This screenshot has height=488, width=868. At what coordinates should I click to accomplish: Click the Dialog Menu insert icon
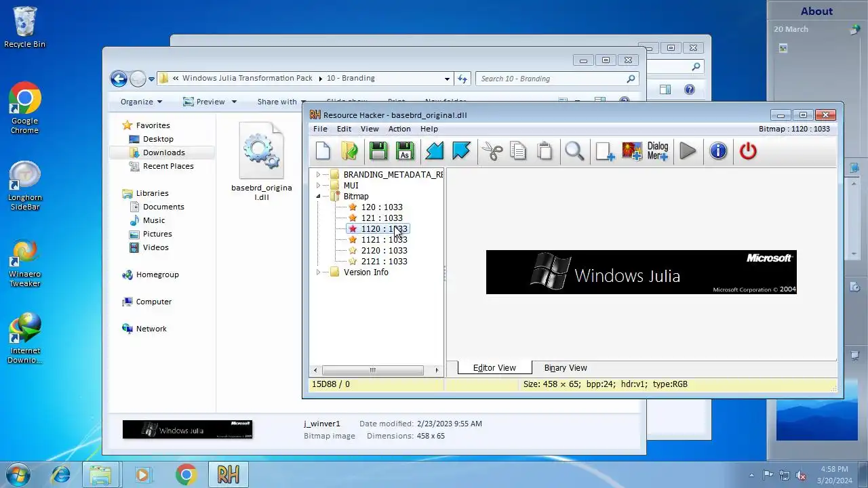click(x=658, y=150)
